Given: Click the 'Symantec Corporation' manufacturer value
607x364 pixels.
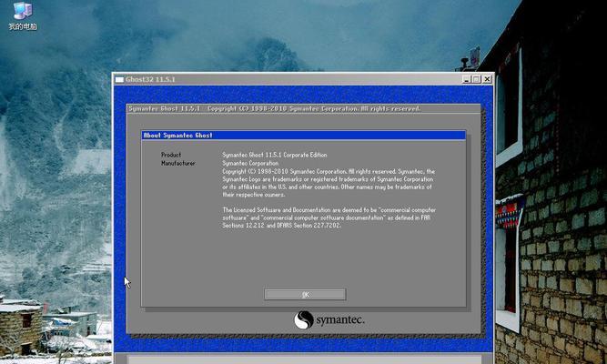Looking at the screenshot, I should [250, 163].
